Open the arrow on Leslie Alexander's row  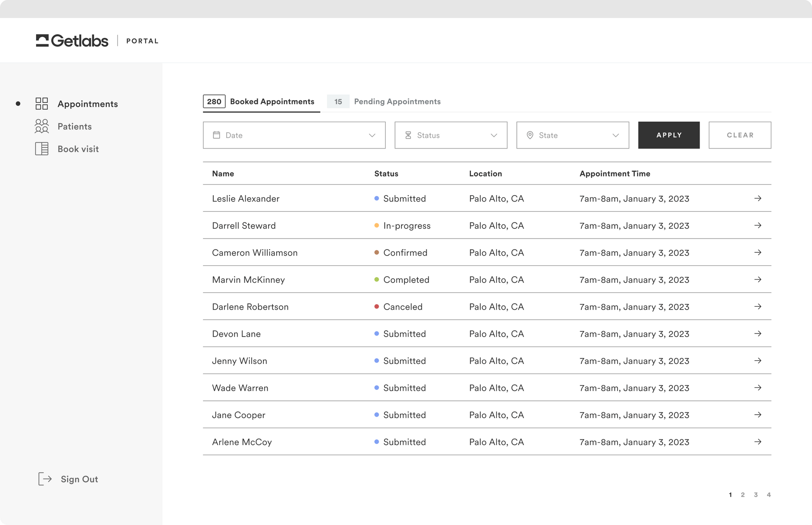(758, 198)
